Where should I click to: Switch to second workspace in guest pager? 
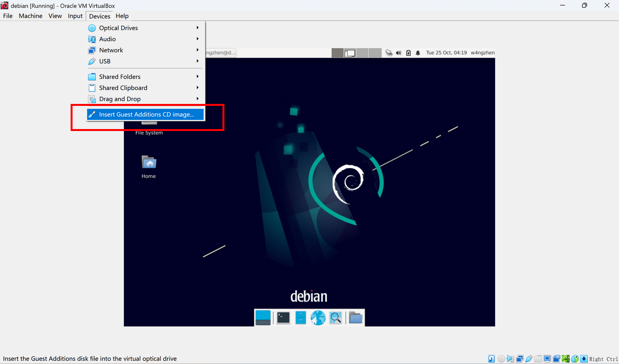[x=350, y=53]
